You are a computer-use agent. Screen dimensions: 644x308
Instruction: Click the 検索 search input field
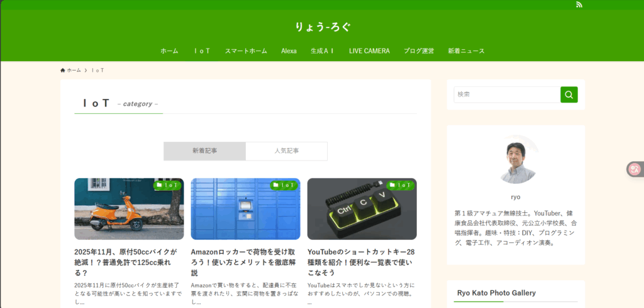click(x=506, y=94)
